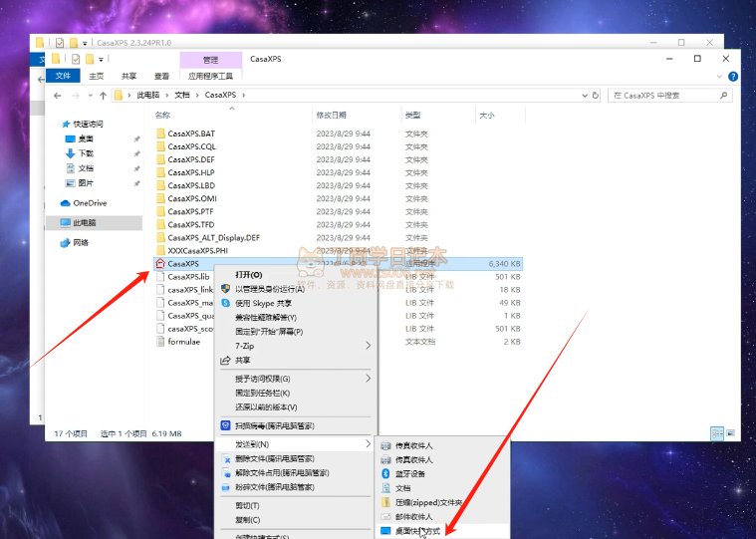Expand the ribbon using the chevron near help

pyautogui.click(x=719, y=76)
